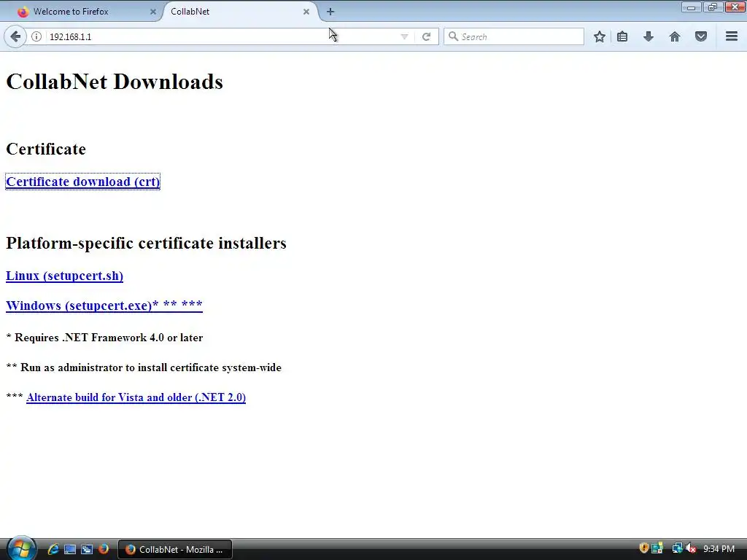Show bookmarks list icon in toolbar
Viewport: 747px width, 560px height.
pos(622,36)
